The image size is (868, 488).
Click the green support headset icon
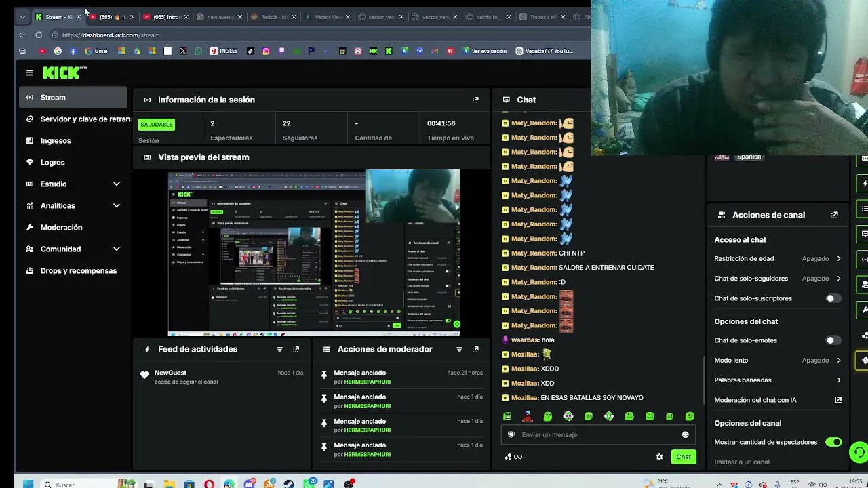859,451
